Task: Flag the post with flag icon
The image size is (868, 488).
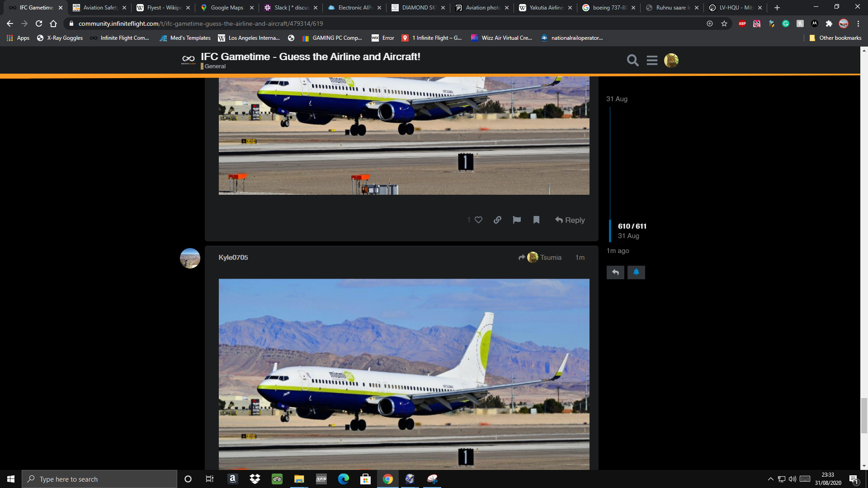Action: (x=517, y=220)
